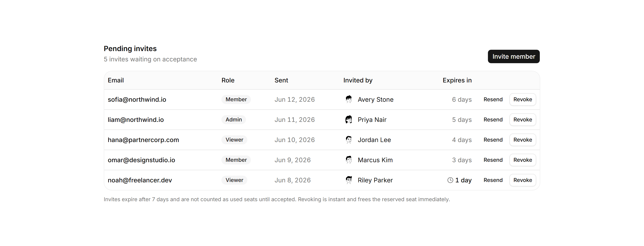This screenshot has width=644, height=246.
Task: Revoke invite for liam@northwind.io
Action: [523, 119]
